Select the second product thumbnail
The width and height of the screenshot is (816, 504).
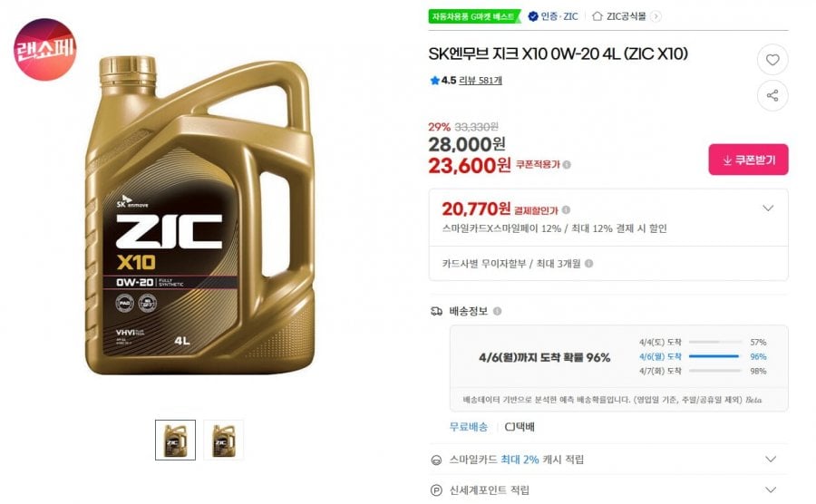(223, 440)
